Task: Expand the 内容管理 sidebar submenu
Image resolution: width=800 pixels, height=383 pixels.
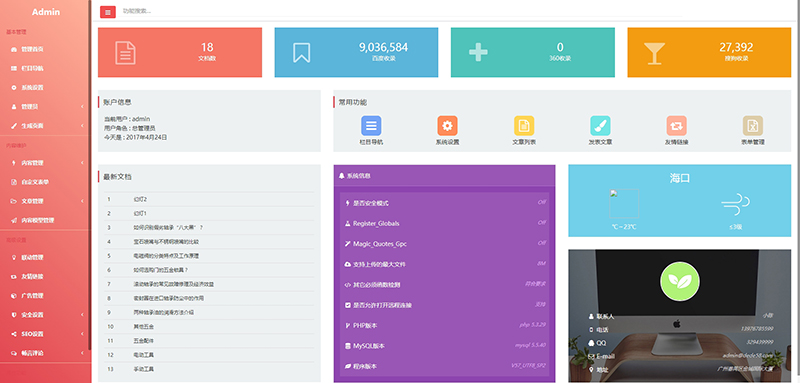Action: coord(46,163)
